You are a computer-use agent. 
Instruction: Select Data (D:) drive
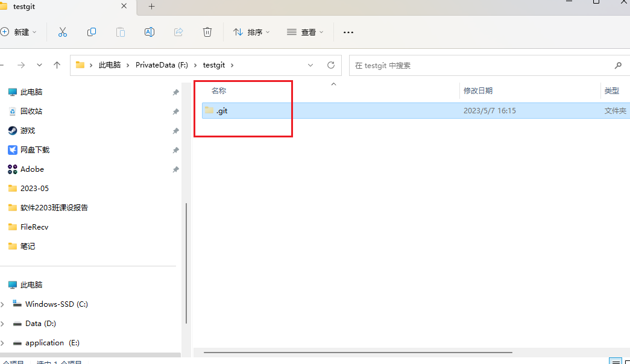point(40,324)
